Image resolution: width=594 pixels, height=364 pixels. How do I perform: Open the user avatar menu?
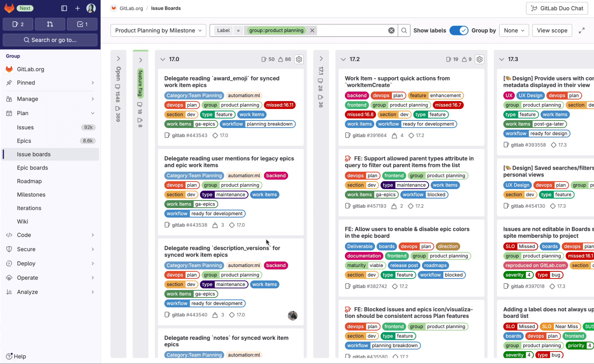pos(91,8)
